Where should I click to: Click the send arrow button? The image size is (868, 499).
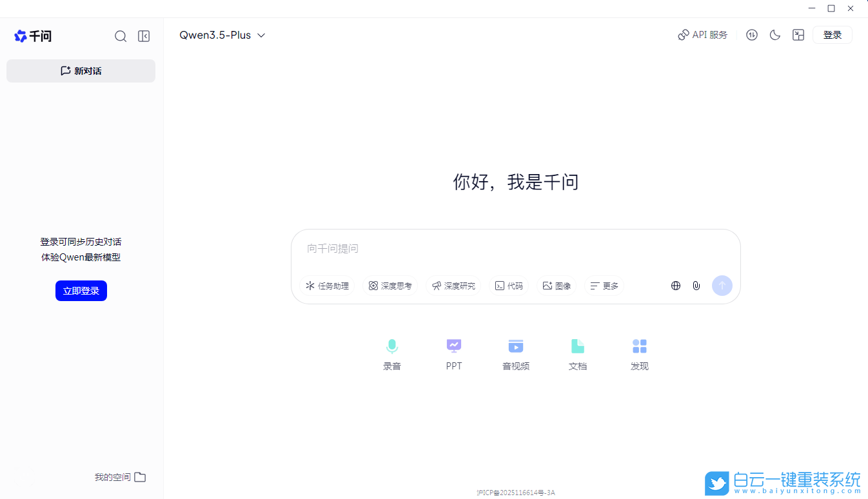[722, 286]
